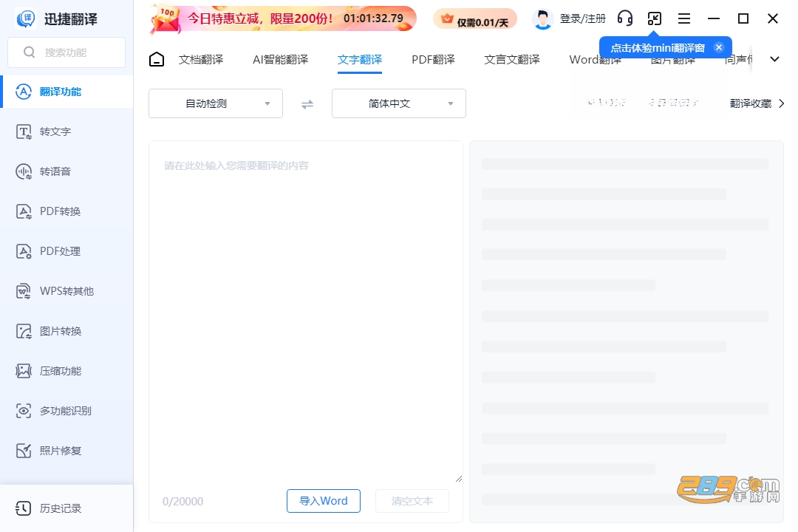Expand the 简体中文 target language dropdown
The height and width of the screenshot is (532, 798).
pos(399,103)
